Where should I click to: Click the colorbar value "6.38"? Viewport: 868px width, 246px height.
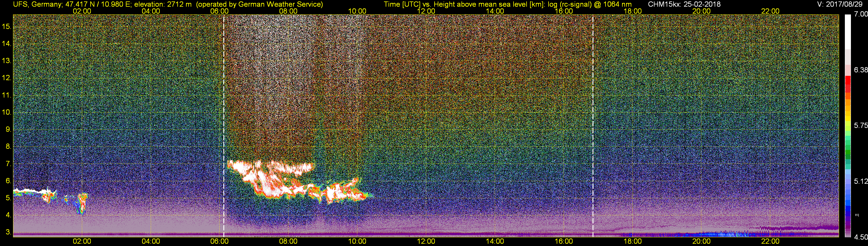pyautogui.click(x=860, y=70)
